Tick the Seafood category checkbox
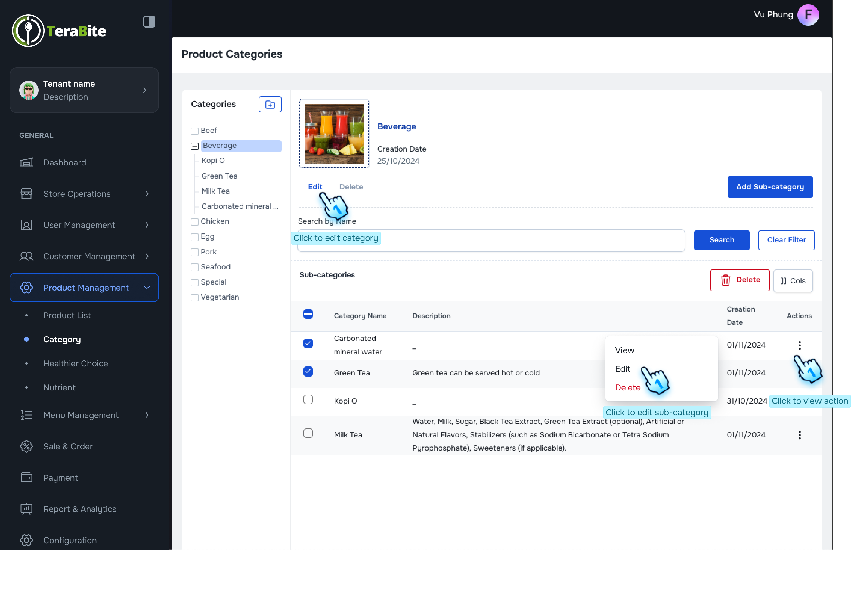851x616 pixels. point(194,267)
